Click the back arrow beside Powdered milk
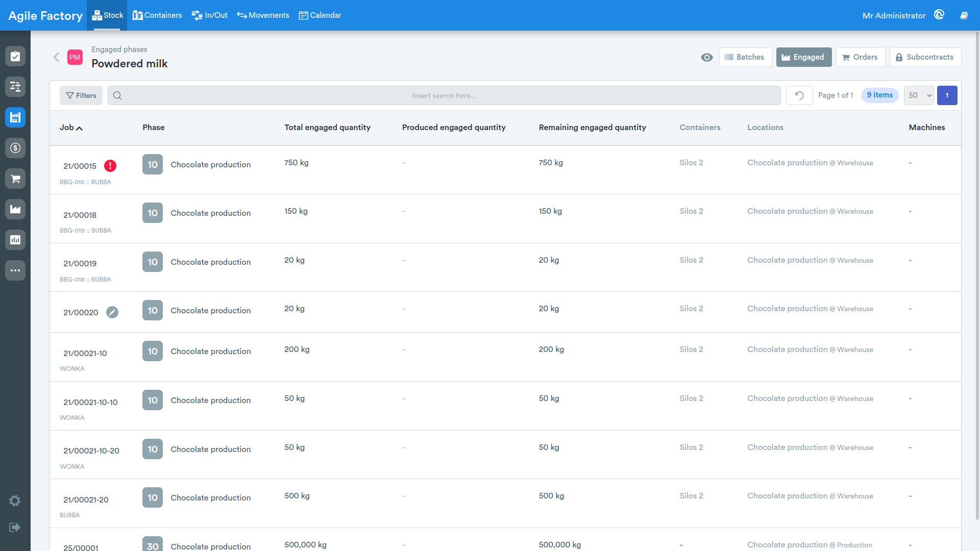Image resolution: width=980 pixels, height=551 pixels. tap(57, 57)
